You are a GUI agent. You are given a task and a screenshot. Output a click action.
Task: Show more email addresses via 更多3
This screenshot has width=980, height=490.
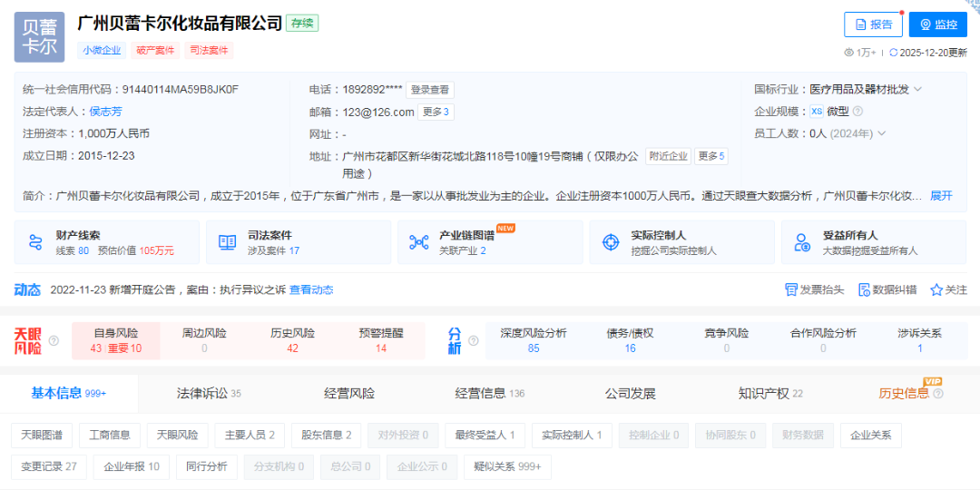pyautogui.click(x=436, y=112)
